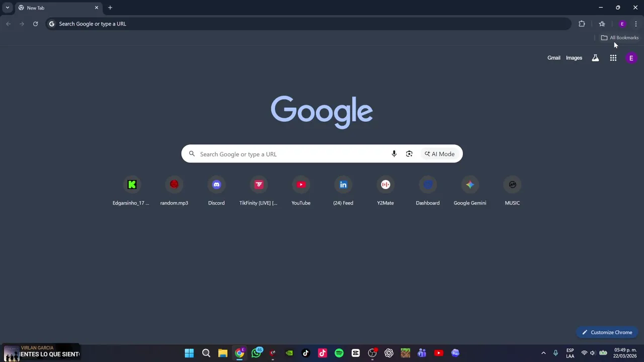644x362 pixels.
Task: Open the Google Account avatar E
Action: click(631, 58)
